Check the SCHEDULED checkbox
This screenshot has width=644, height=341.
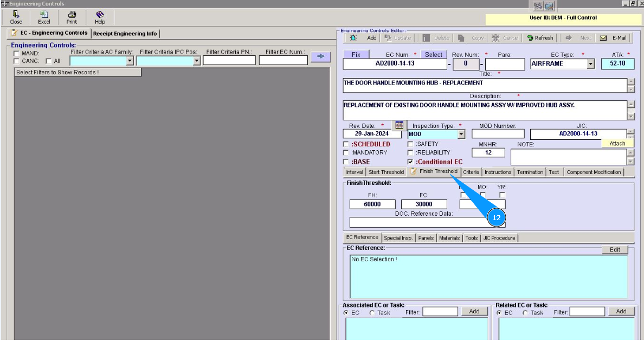click(346, 145)
